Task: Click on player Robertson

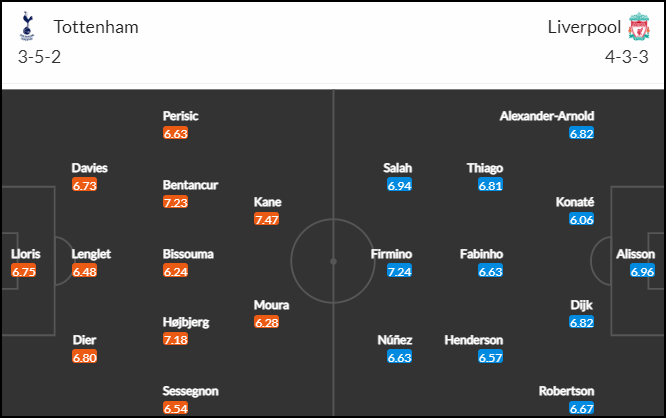Action: click(567, 391)
